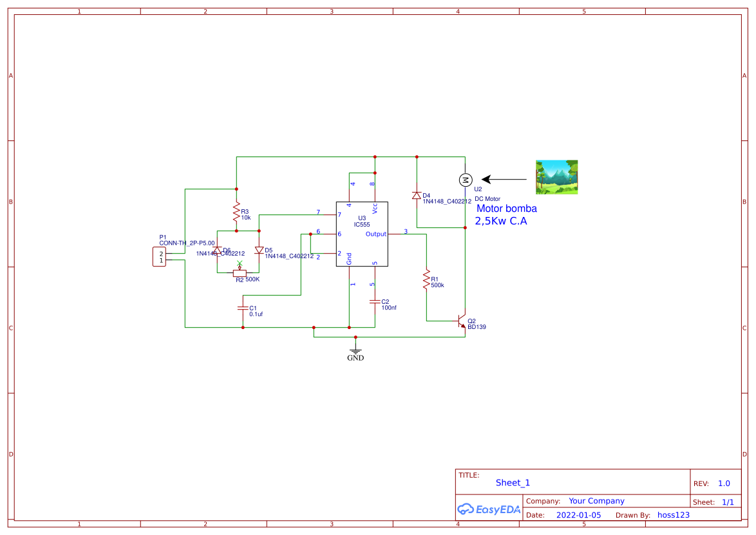Select the 'U3' designator text
The width and height of the screenshot is (756, 535).
pos(362,218)
